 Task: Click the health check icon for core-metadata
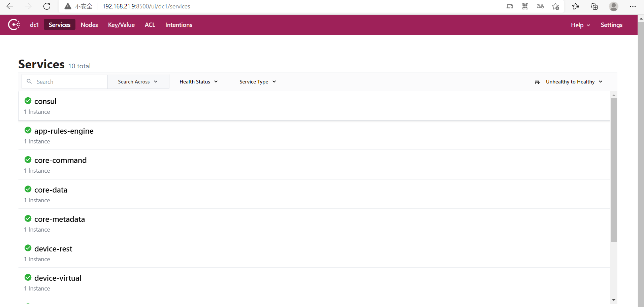[x=28, y=218]
